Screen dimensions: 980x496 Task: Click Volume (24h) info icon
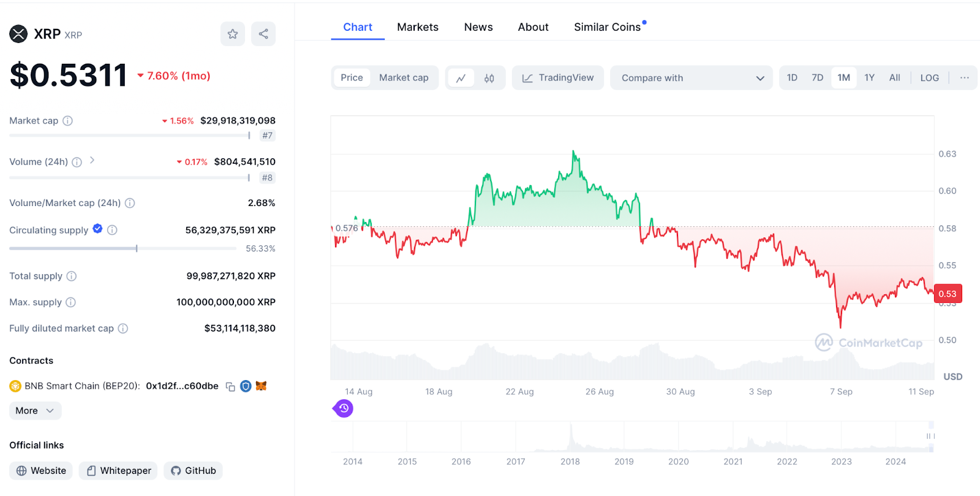[x=77, y=162]
